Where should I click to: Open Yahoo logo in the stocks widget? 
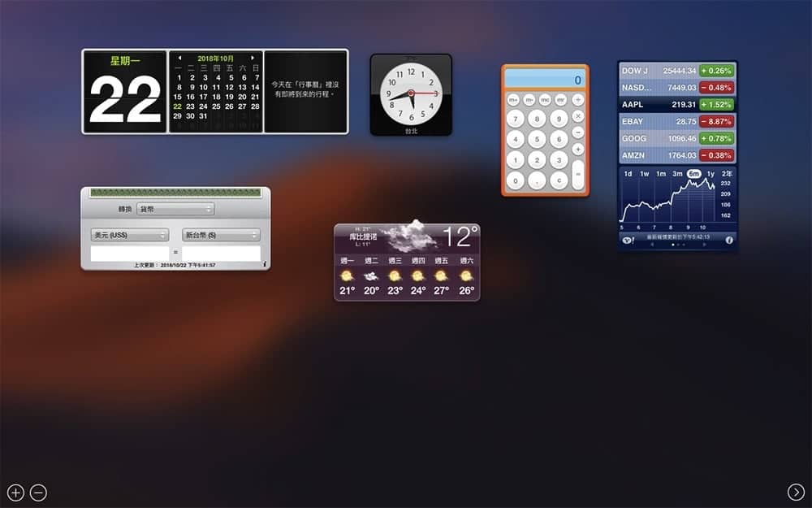tap(628, 240)
